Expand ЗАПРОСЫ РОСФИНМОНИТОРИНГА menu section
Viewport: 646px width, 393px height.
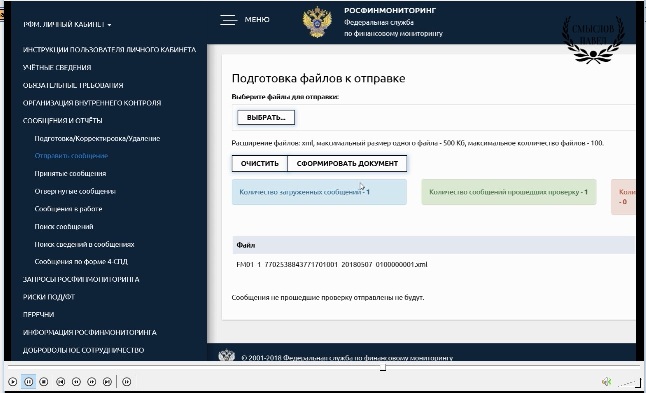81,279
